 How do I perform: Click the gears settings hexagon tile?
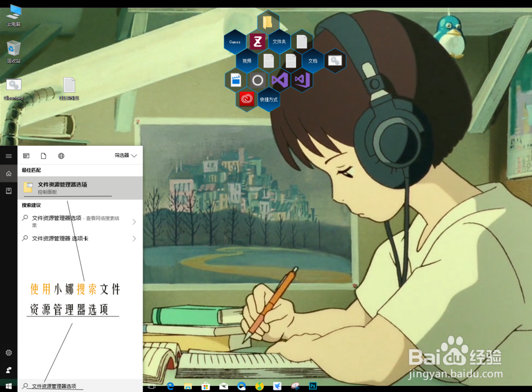click(x=335, y=61)
